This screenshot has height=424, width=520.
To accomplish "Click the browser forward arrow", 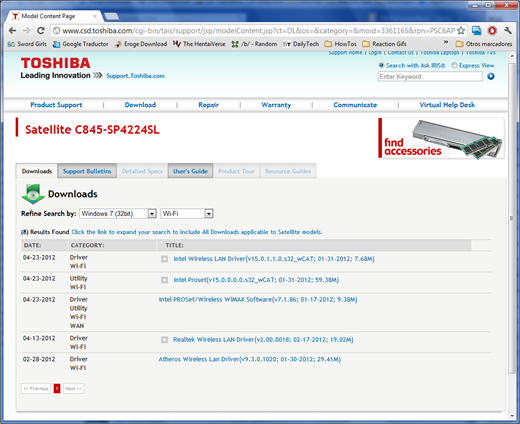I will [27, 31].
